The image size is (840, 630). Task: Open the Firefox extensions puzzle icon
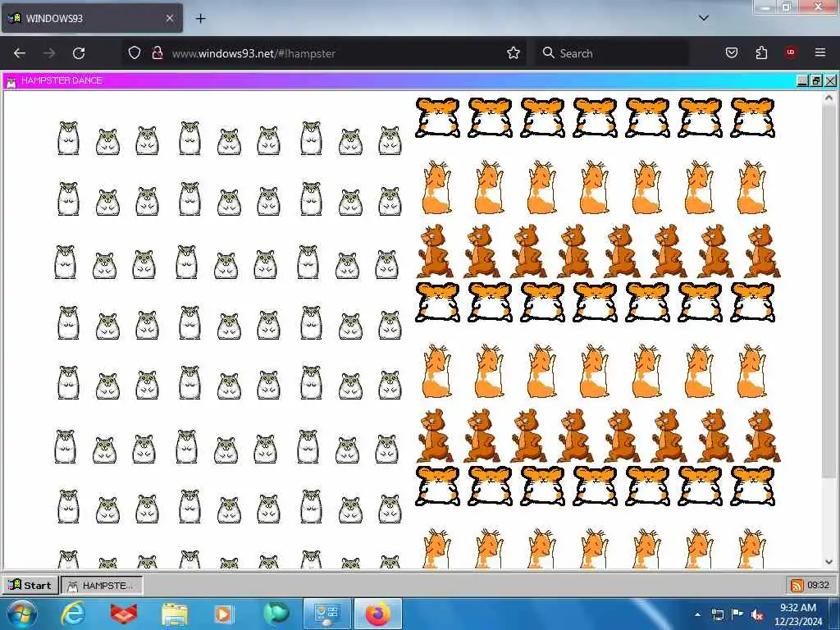[x=761, y=52]
